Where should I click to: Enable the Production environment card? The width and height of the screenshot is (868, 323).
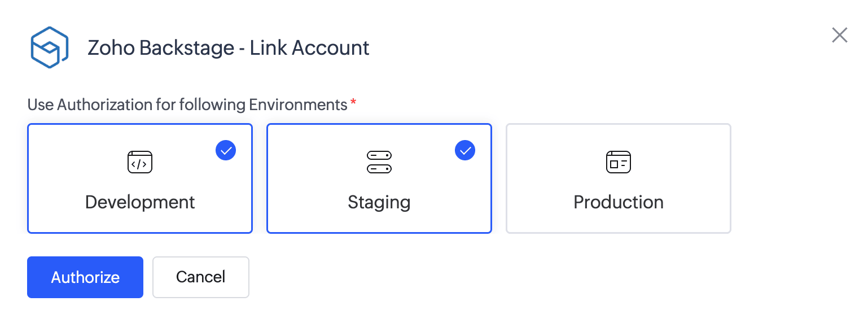tap(618, 178)
